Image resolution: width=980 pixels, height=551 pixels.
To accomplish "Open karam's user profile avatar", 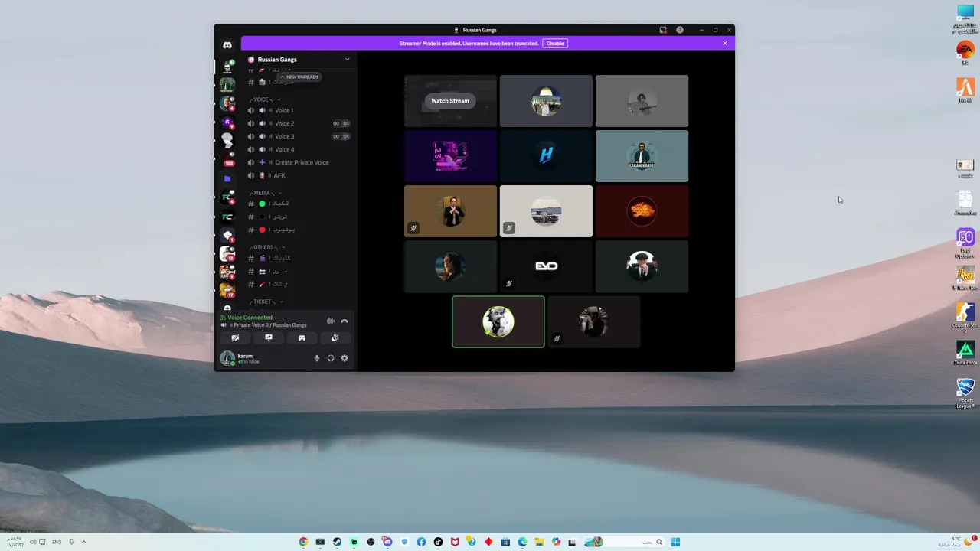I will tap(227, 358).
